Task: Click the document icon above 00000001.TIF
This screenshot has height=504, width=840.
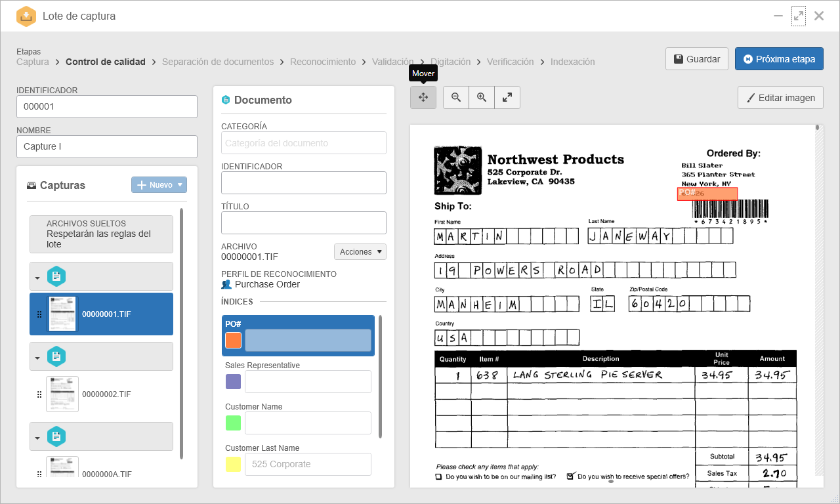Action: (56, 277)
